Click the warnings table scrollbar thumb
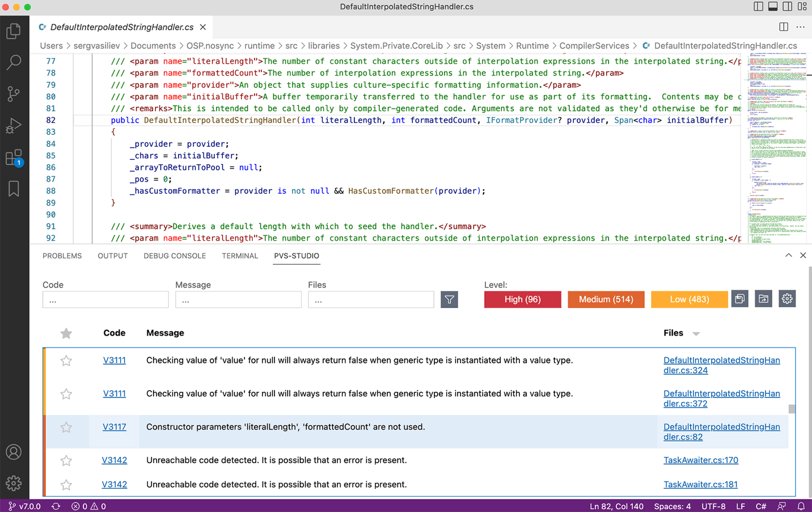 (x=792, y=409)
